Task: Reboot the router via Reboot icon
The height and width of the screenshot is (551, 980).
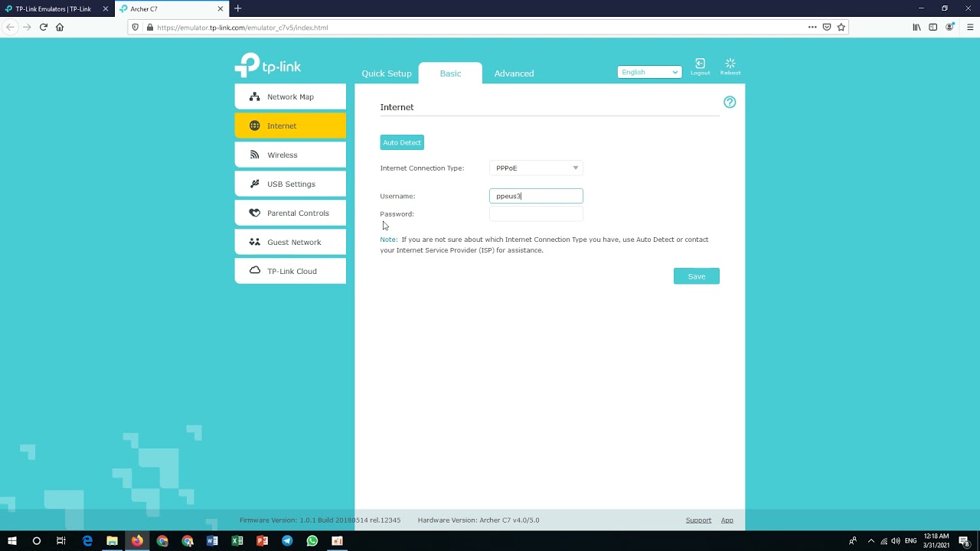Action: coord(730,67)
